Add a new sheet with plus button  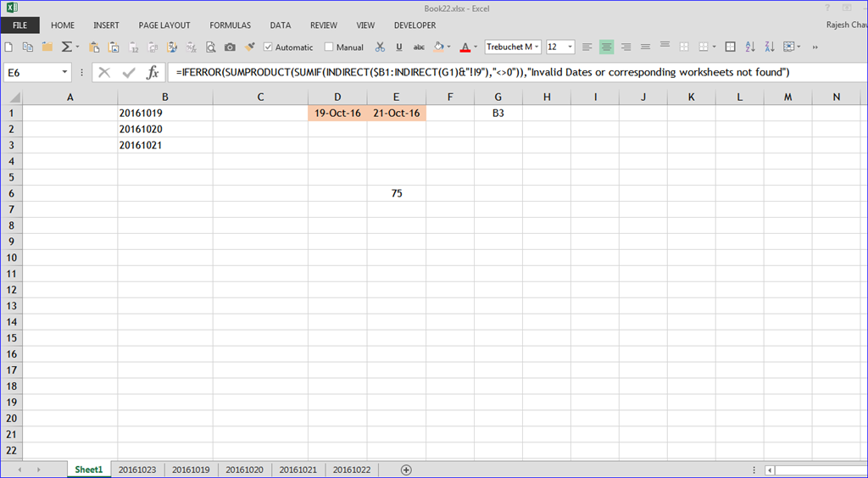pos(406,470)
